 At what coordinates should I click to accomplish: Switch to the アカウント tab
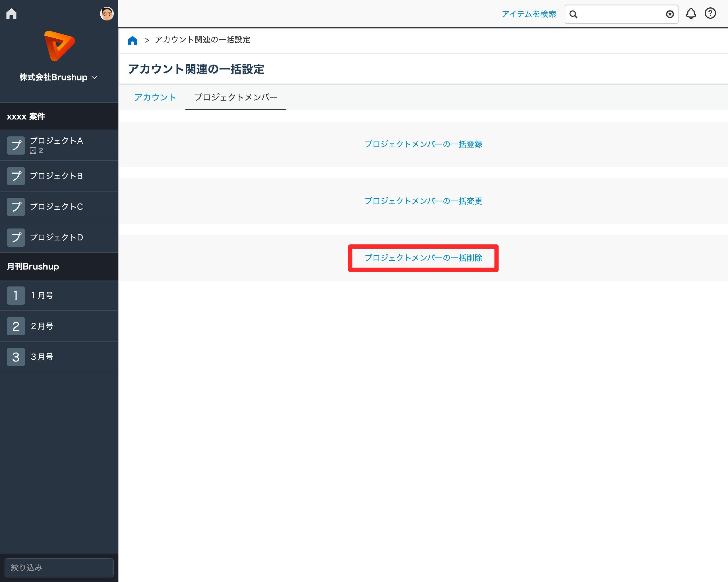point(155,97)
